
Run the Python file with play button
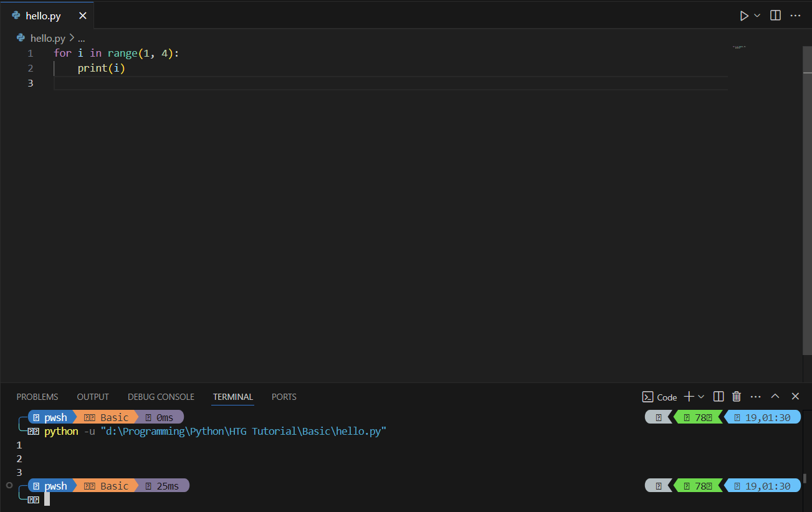click(744, 16)
